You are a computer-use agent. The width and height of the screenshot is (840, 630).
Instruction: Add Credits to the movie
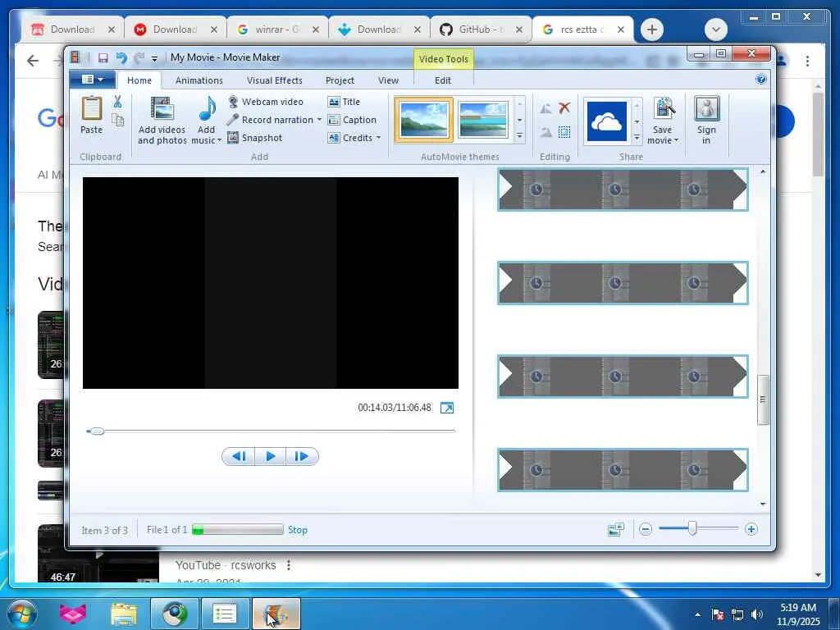pos(349,138)
